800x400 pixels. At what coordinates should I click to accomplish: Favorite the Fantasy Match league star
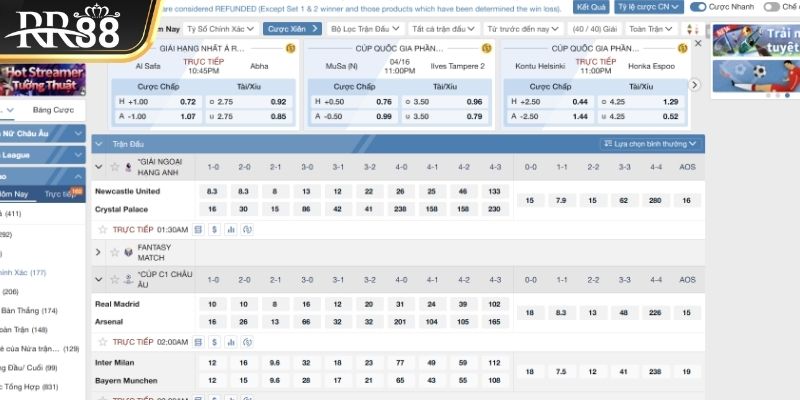click(x=115, y=252)
